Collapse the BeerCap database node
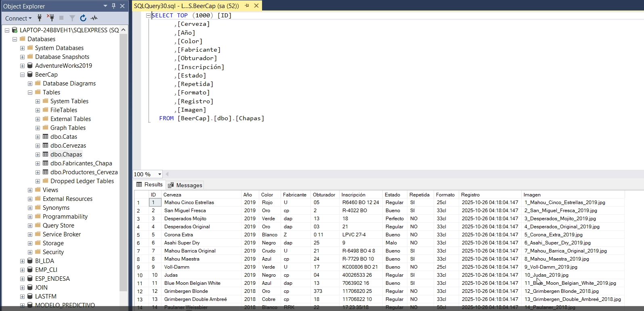This screenshot has height=311, width=644. coord(22,75)
